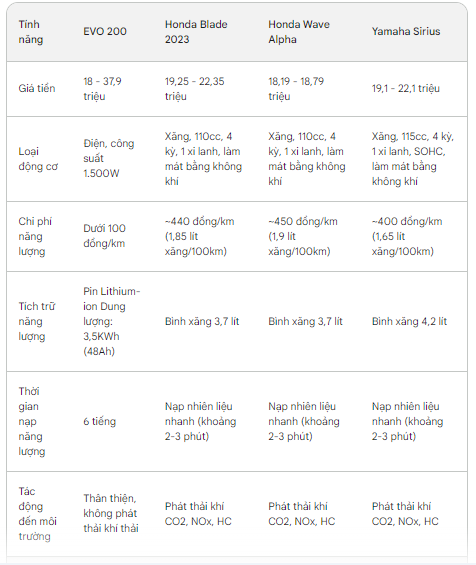The image size is (476, 565).
Task: Click the Điện, công suất 1.500W cell
Action: 109,159
